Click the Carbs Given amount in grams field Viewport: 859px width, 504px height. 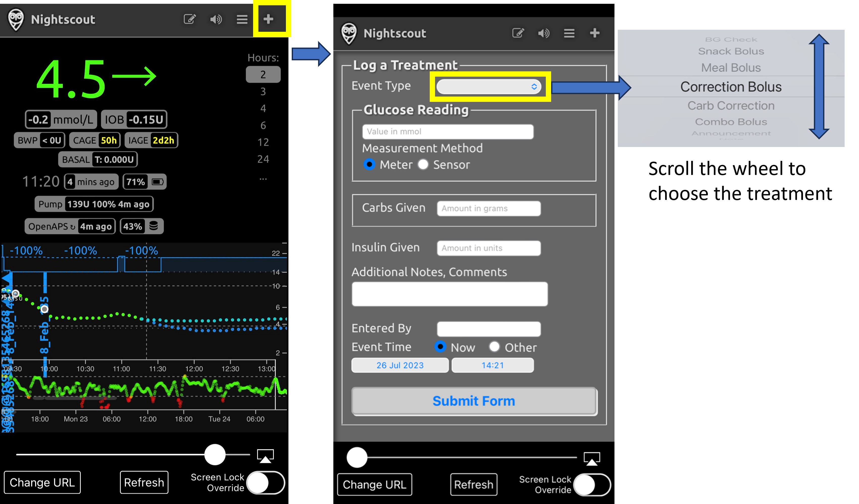[x=489, y=209]
